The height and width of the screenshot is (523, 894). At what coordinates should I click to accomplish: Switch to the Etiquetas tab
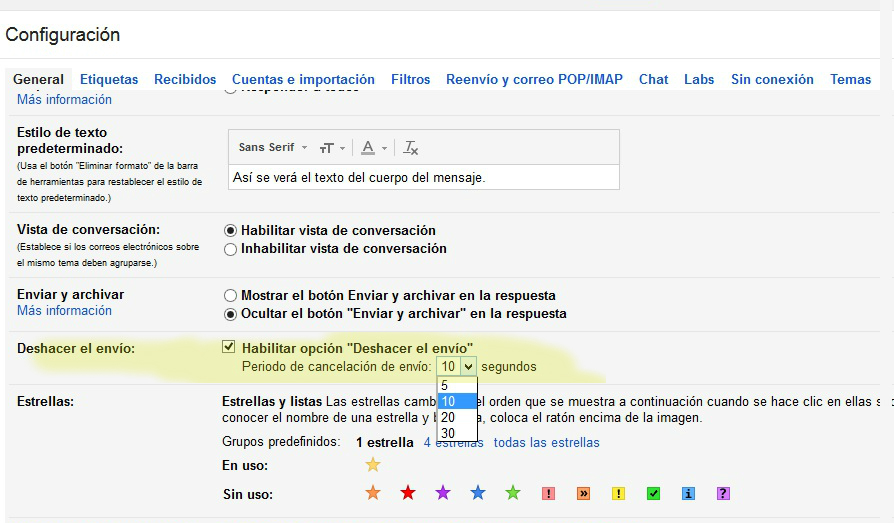(x=109, y=79)
